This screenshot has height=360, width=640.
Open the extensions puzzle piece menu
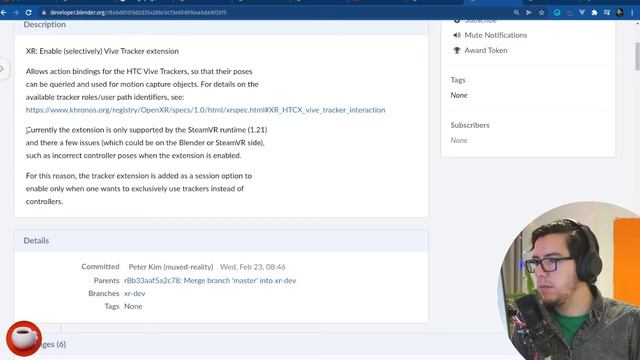click(594, 13)
